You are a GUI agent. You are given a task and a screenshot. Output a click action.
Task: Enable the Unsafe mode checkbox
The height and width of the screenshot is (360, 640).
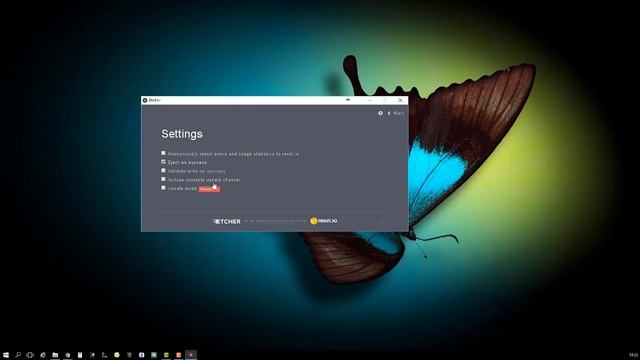[x=163, y=188]
